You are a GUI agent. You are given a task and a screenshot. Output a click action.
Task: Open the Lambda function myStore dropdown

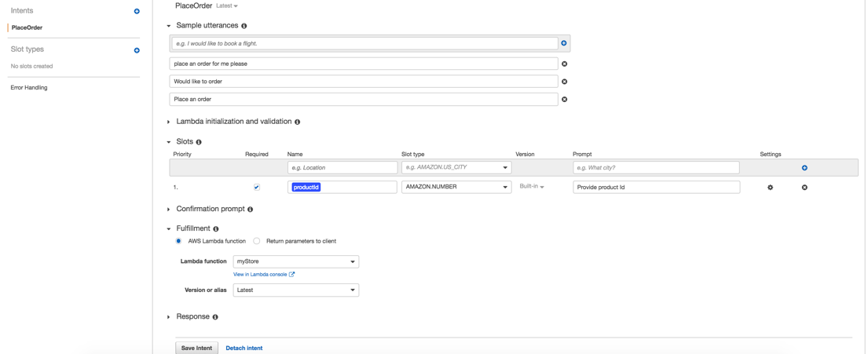tap(295, 261)
